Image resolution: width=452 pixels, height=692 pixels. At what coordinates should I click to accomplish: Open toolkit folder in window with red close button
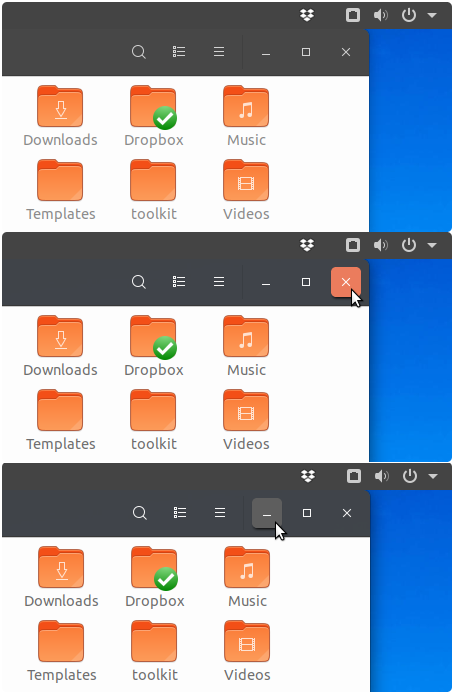(x=153, y=411)
